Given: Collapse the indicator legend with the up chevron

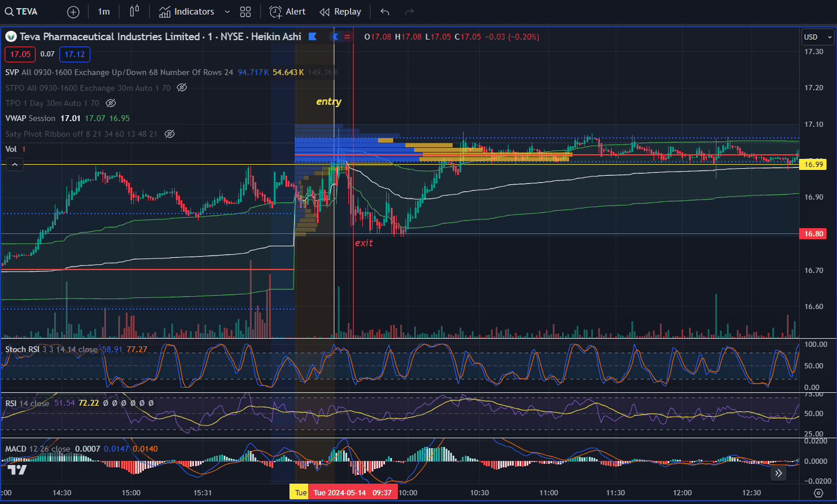Looking at the screenshot, I should (x=15, y=165).
